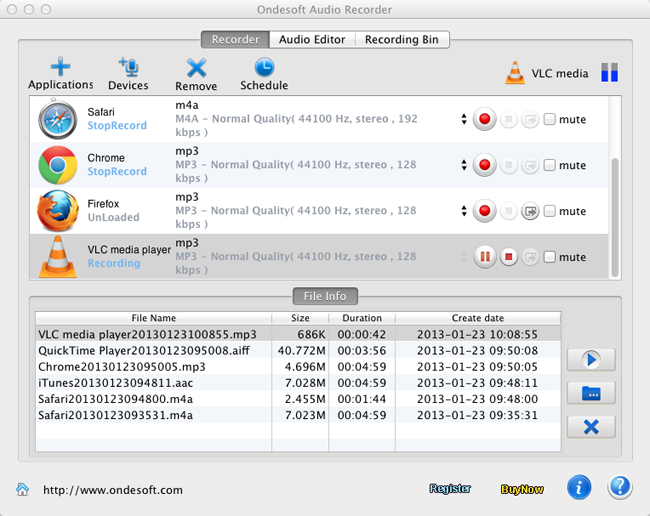Click the BuyNow link
Screen dimensions: 650x516
(522, 489)
